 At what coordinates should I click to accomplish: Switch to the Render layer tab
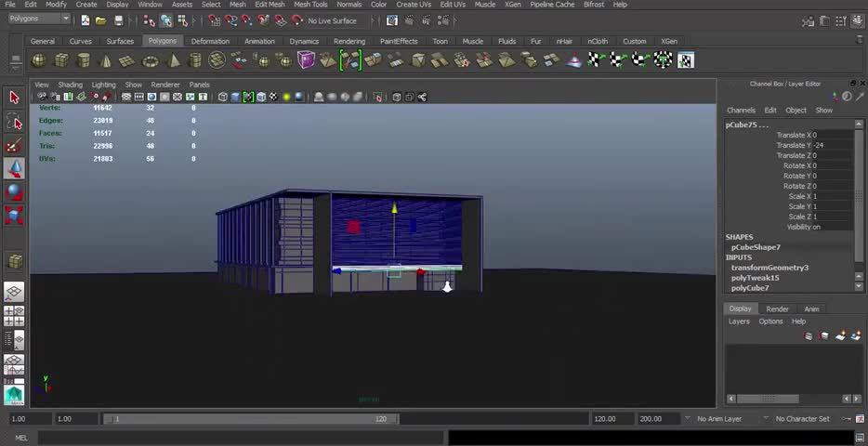777,309
